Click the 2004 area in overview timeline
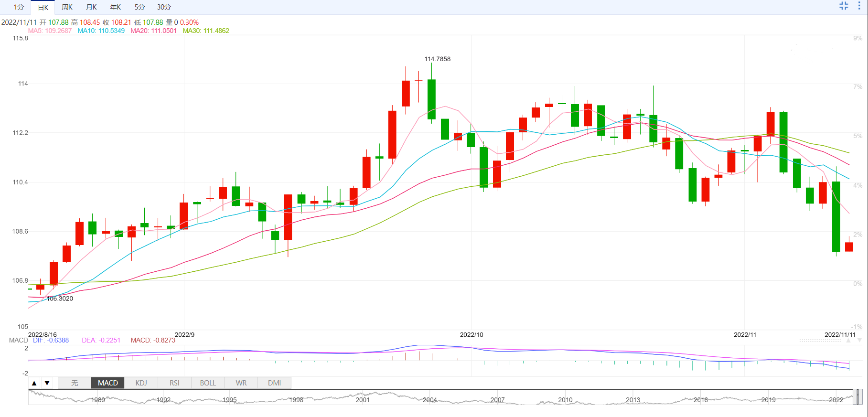This screenshot has width=868, height=417. pos(430,400)
